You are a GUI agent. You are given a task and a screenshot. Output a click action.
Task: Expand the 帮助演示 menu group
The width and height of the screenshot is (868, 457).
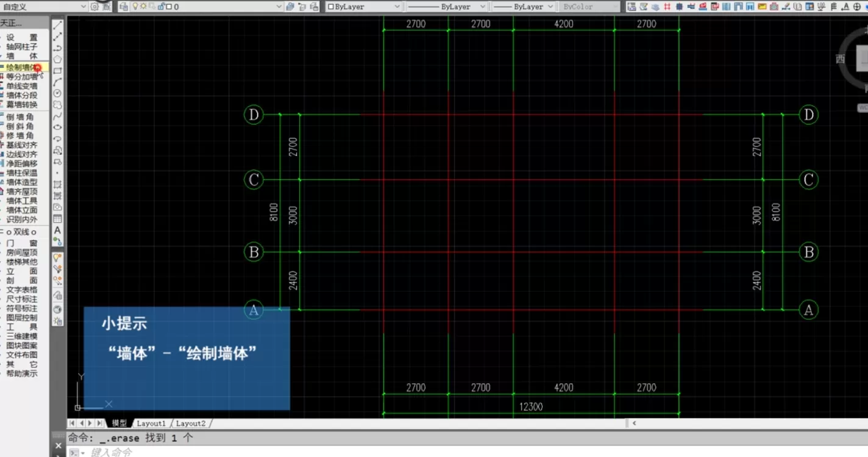(x=22, y=373)
